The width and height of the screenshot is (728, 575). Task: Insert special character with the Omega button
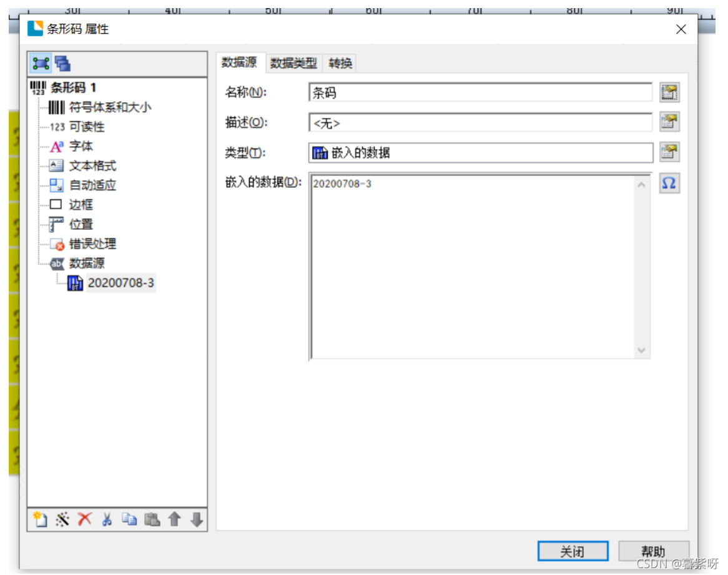pos(669,184)
